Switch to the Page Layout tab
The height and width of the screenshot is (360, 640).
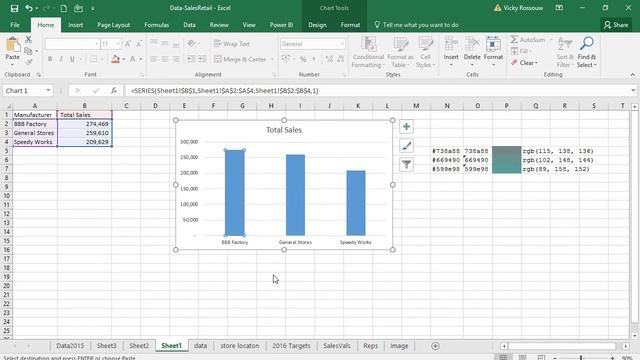pos(113,25)
